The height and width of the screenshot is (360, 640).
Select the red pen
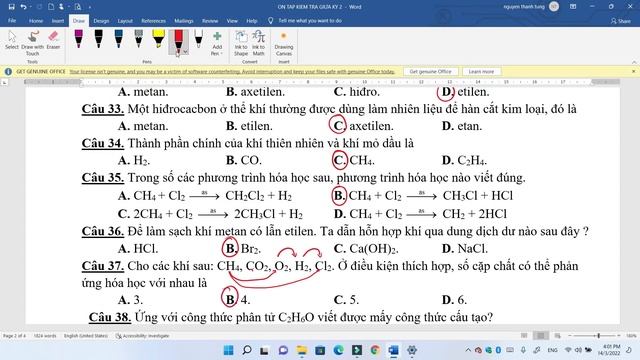(x=178, y=41)
